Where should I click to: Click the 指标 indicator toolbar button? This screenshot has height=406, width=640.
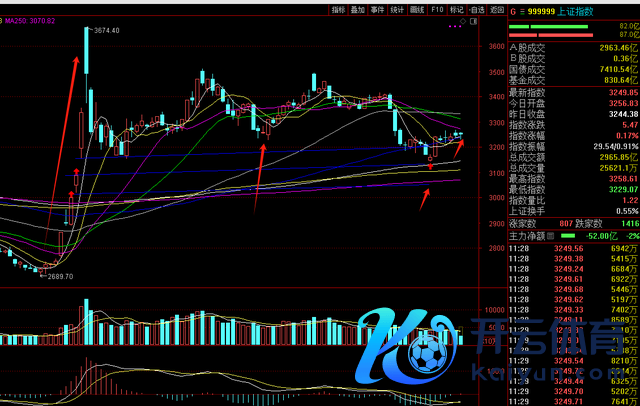(338, 9)
